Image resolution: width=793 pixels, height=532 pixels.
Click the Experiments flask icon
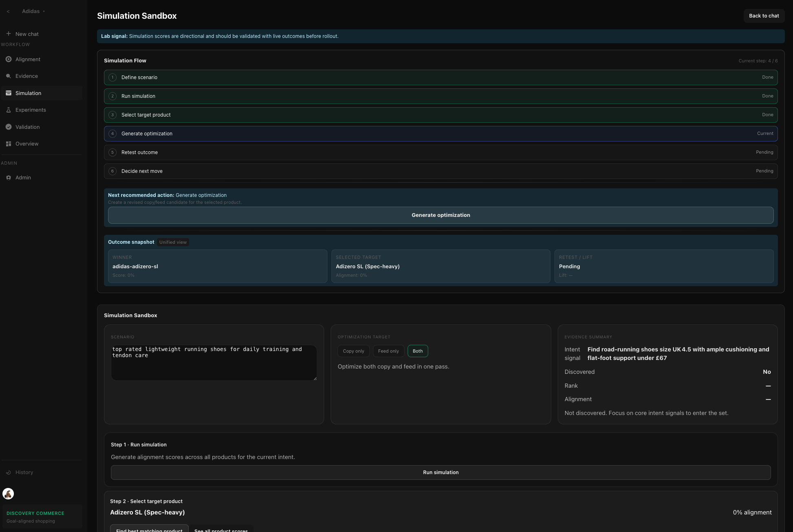pos(9,110)
